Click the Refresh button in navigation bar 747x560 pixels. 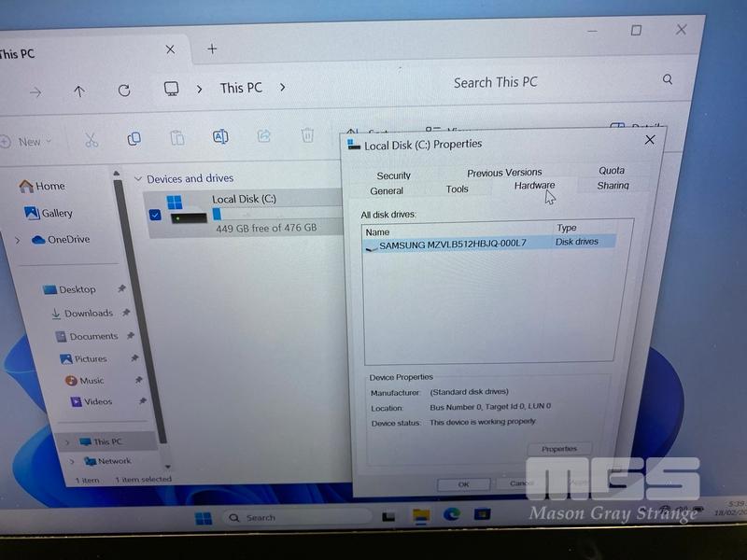(x=124, y=91)
